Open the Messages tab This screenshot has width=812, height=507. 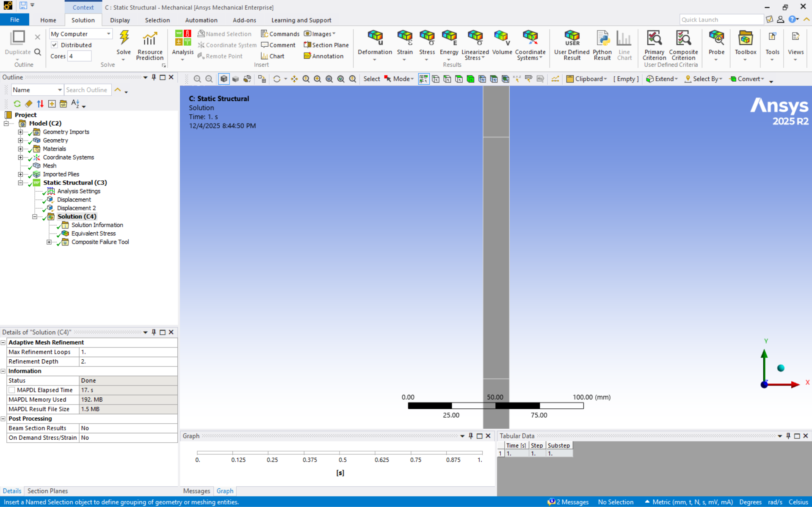click(x=196, y=491)
